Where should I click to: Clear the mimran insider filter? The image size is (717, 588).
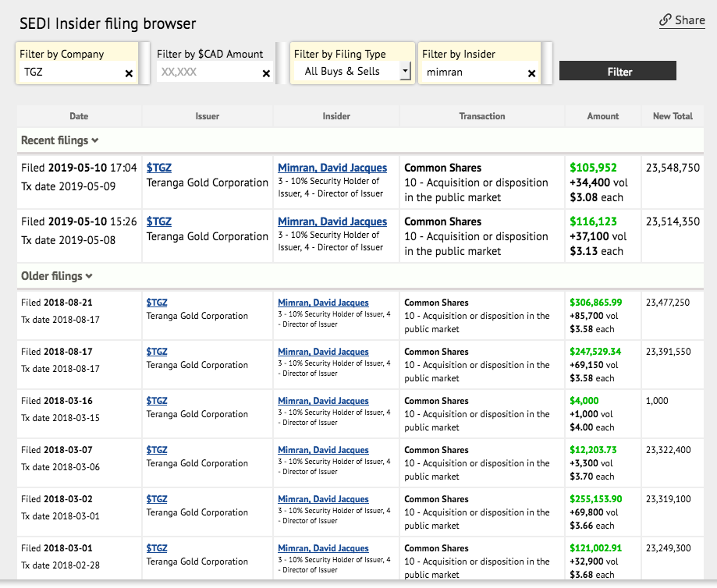[x=532, y=73]
